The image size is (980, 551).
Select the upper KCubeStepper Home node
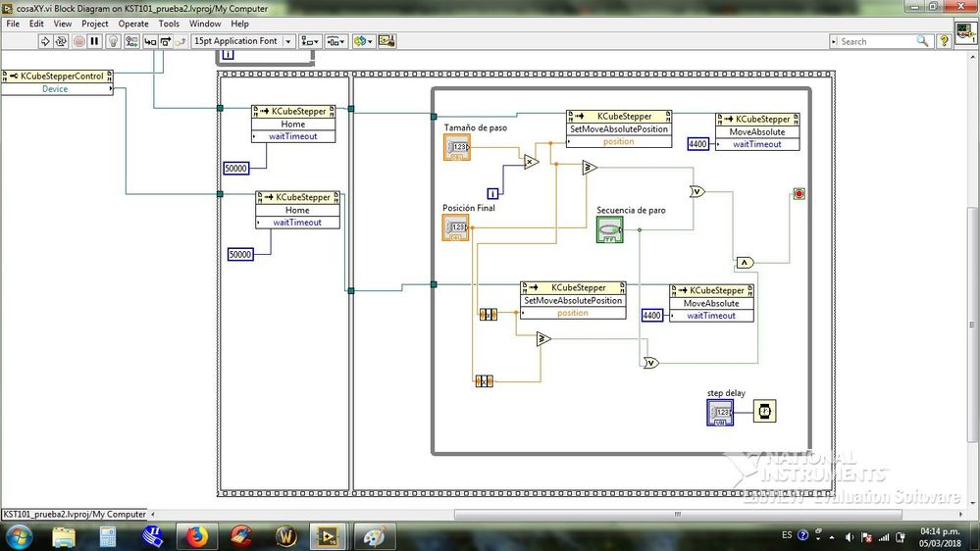[x=293, y=124]
